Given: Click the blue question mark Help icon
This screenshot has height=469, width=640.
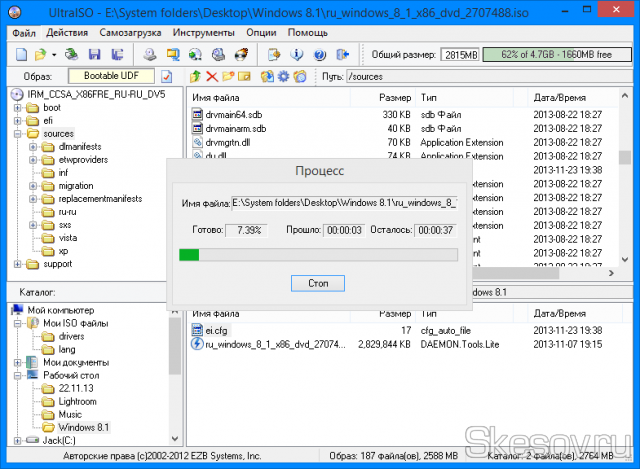Looking at the screenshot, I should [319, 54].
